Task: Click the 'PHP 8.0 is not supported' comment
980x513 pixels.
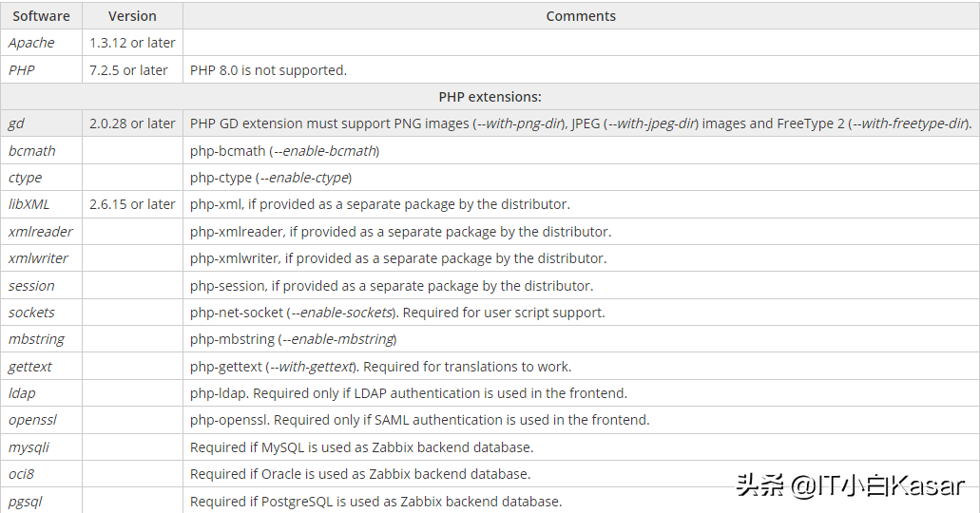Action: click(268, 70)
